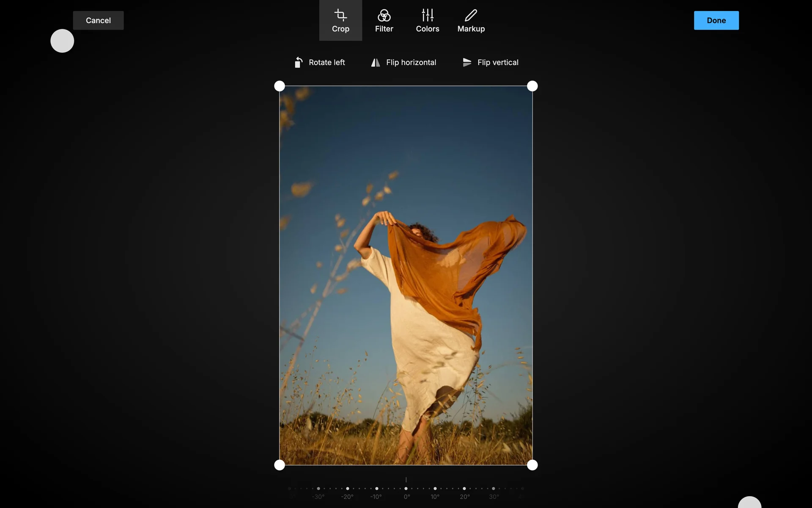Click the top-left crop handle
812x508 pixels.
point(280,86)
